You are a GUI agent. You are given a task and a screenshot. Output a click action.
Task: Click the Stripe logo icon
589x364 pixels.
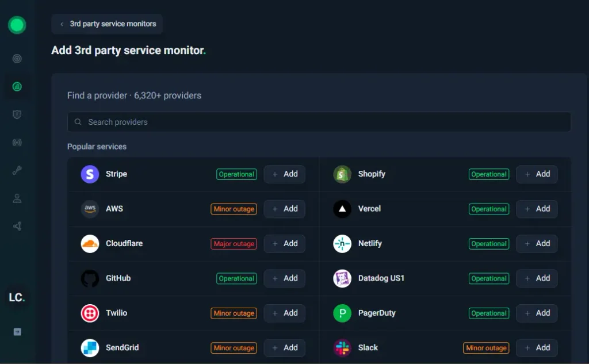point(90,174)
